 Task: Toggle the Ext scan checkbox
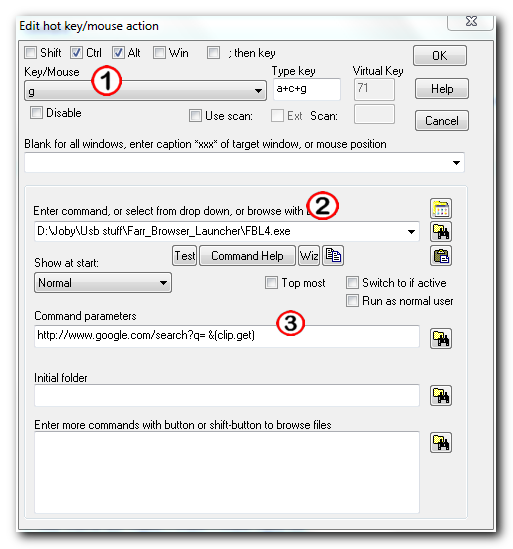(277, 116)
